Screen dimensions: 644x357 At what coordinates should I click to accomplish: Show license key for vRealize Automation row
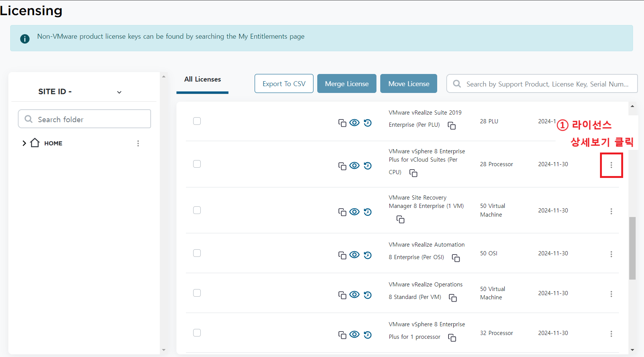tap(354, 255)
